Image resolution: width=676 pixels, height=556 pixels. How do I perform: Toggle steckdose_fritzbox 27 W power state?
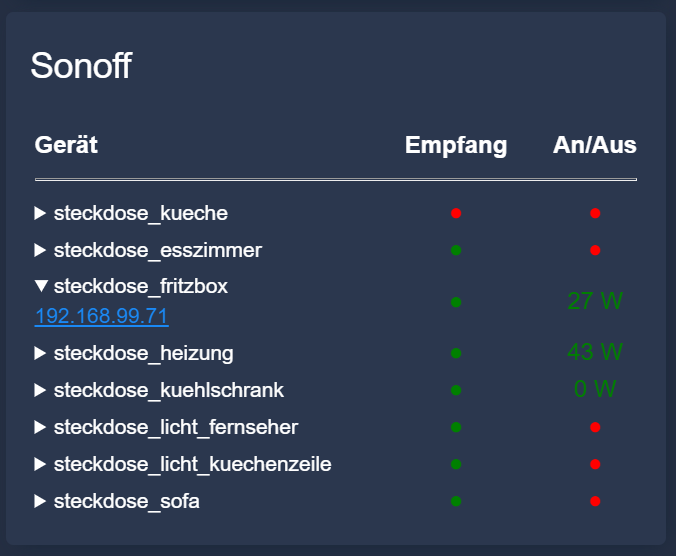tap(595, 301)
